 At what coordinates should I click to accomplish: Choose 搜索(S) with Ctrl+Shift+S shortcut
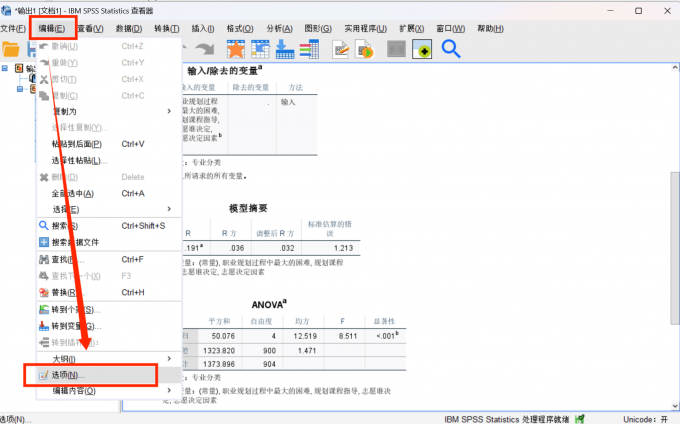109,226
